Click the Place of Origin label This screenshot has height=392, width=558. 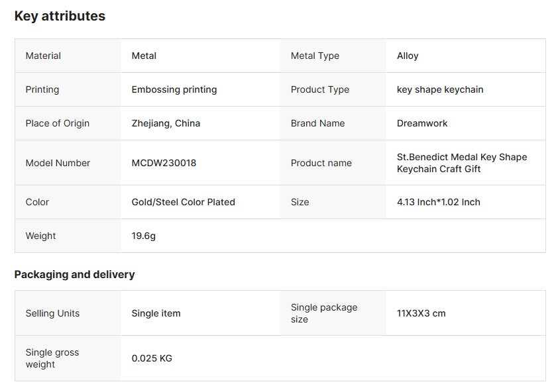coord(58,123)
